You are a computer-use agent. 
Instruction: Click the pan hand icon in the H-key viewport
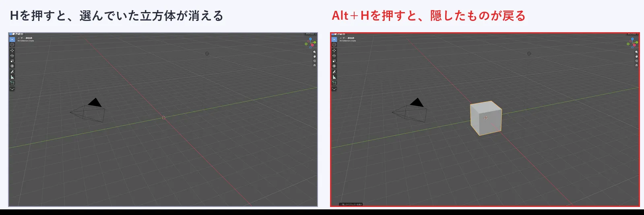pos(314,56)
